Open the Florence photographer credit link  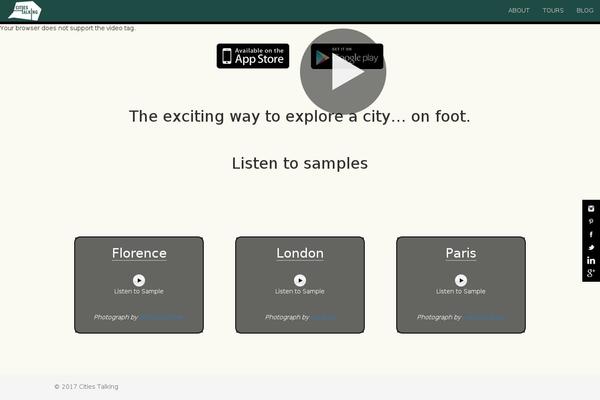pyautogui.click(x=162, y=317)
